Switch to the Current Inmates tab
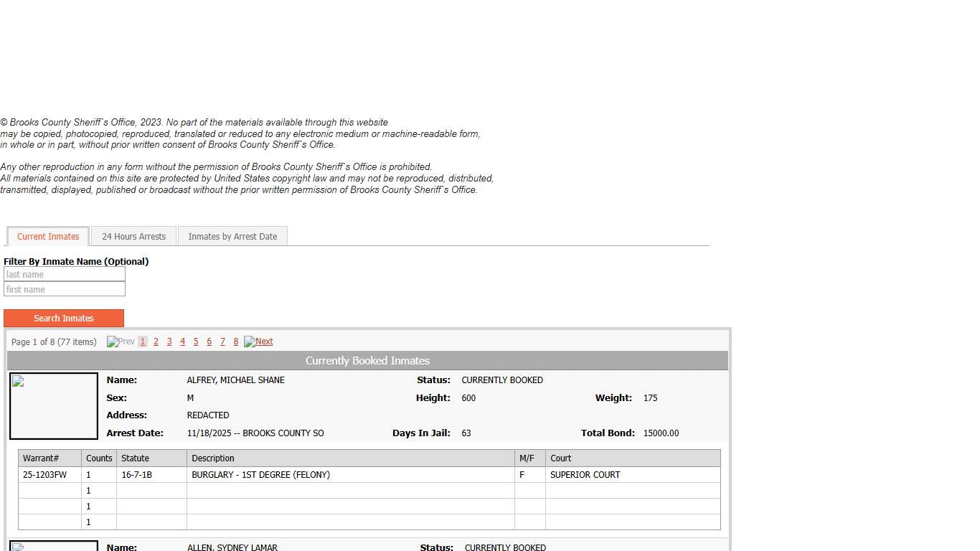Viewport: 980px width, 551px height. coord(48,237)
